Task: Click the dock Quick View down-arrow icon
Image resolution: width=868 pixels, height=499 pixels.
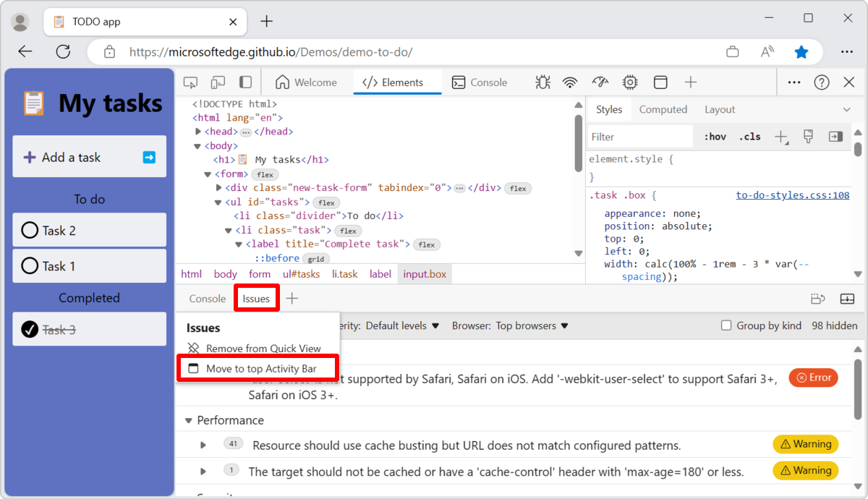Action: pos(847,298)
